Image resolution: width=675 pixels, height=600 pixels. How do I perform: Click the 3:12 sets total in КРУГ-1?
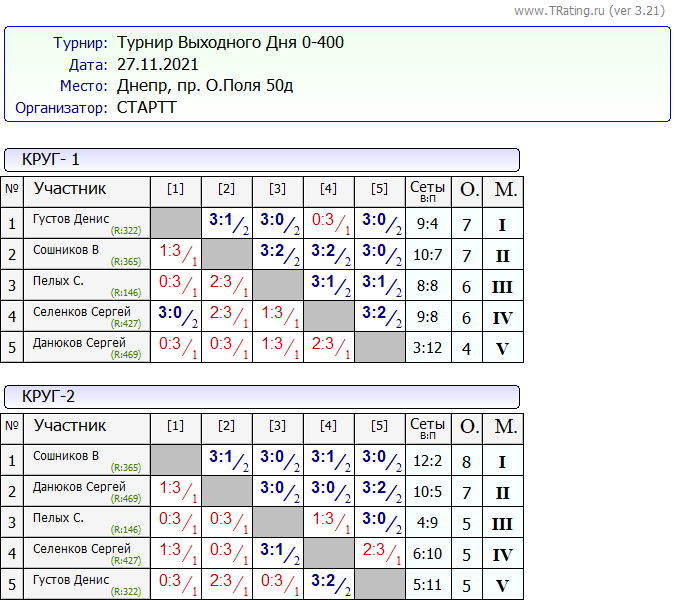pyautogui.click(x=428, y=349)
